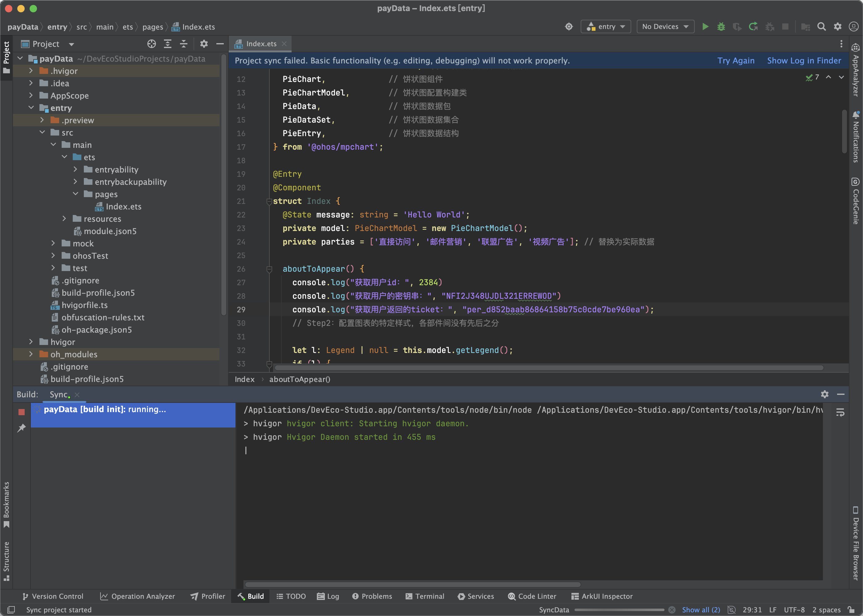
Task: Expand the oh_modules folder
Action: pos(31,354)
